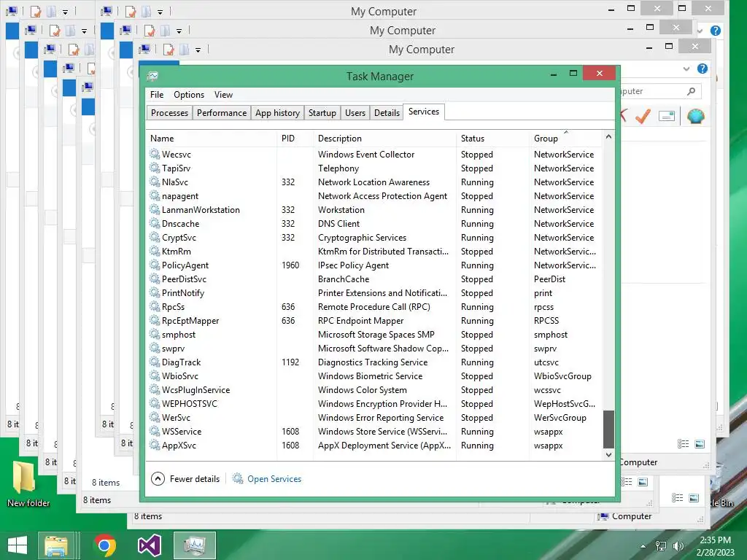747x560 pixels.
Task: Switch to the Processes tab
Action: (x=169, y=113)
